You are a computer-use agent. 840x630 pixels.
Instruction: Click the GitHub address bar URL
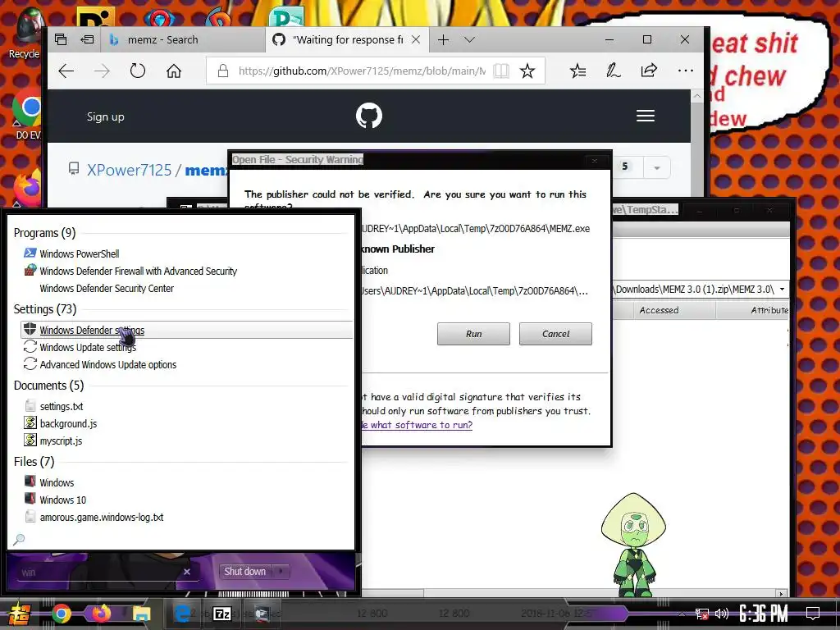362,71
